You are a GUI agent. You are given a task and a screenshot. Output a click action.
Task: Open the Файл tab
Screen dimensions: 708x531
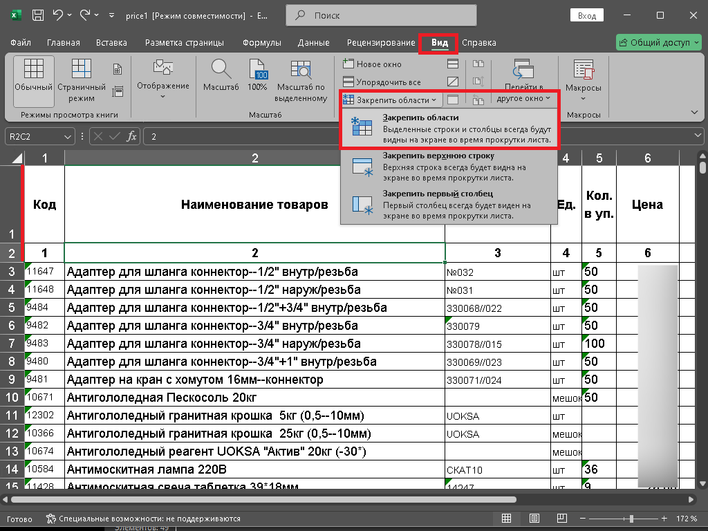tap(21, 42)
